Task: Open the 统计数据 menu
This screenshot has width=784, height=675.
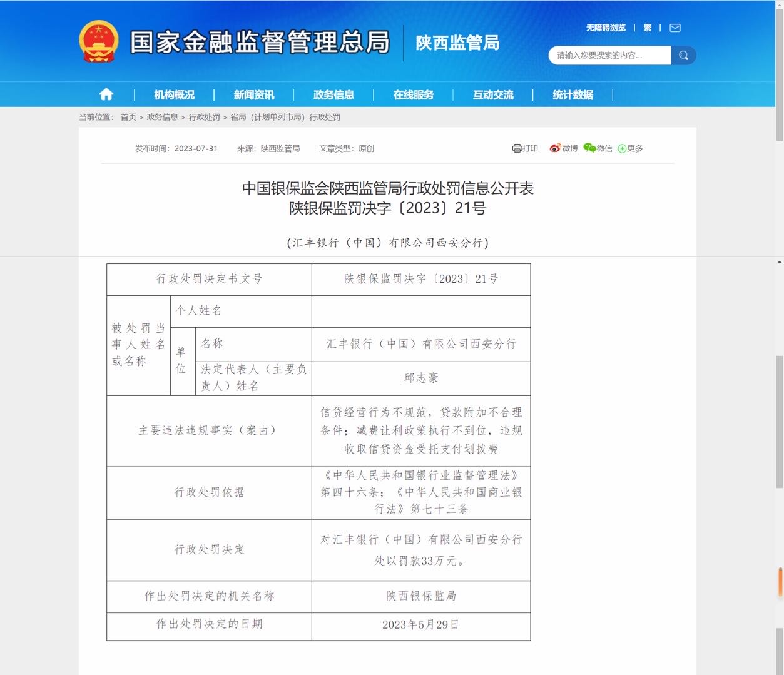Action: [x=573, y=94]
